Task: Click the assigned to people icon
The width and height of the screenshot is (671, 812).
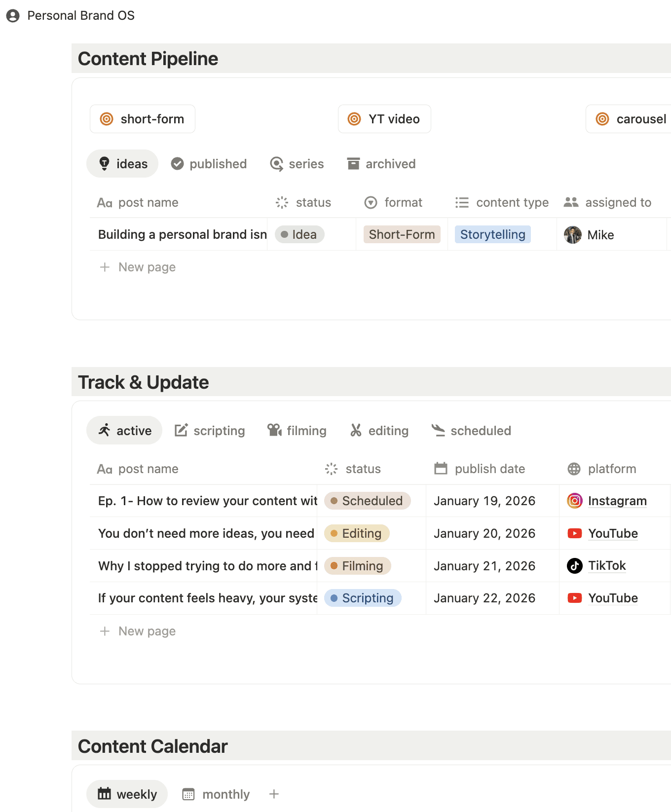Action: pyautogui.click(x=571, y=202)
